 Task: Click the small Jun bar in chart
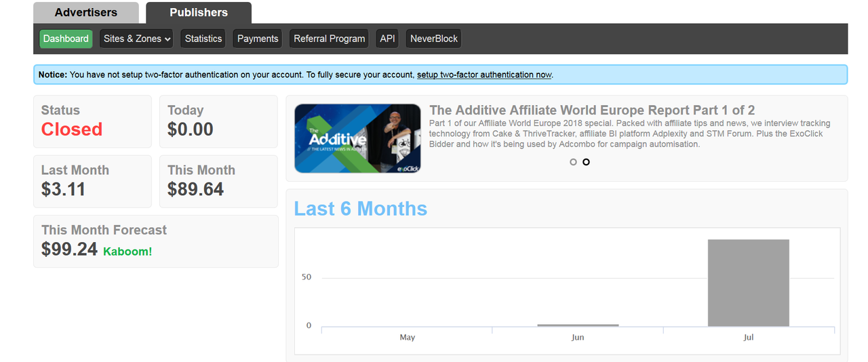click(578, 325)
